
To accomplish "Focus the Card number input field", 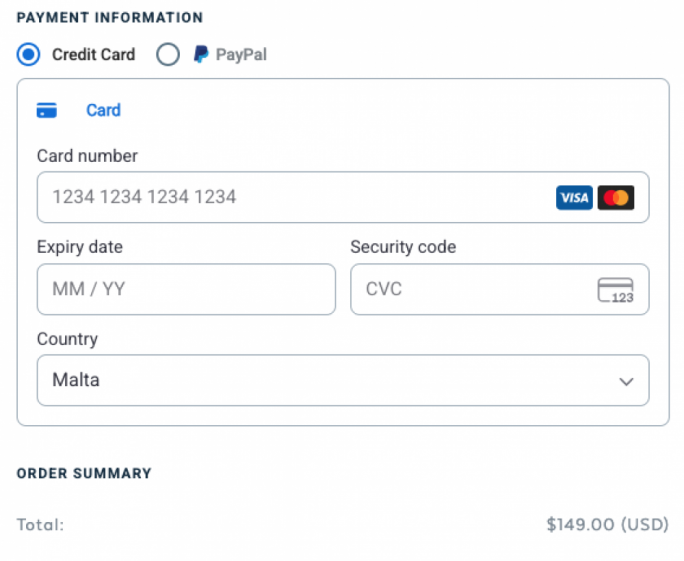I will (290, 197).
